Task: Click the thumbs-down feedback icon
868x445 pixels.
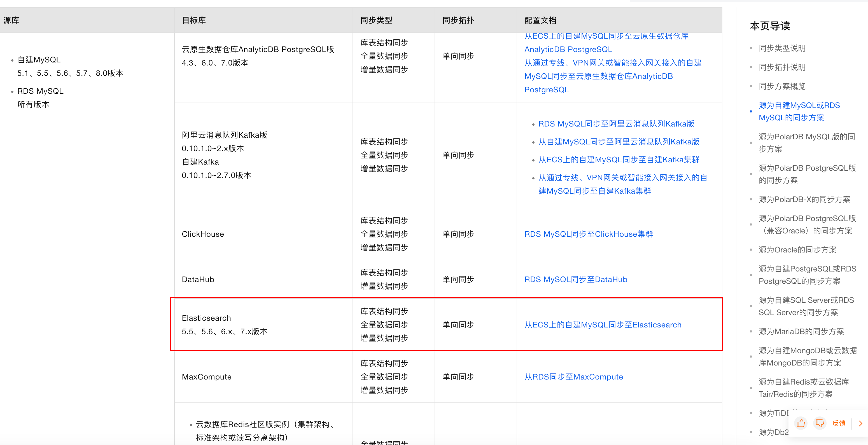Action: (x=820, y=423)
